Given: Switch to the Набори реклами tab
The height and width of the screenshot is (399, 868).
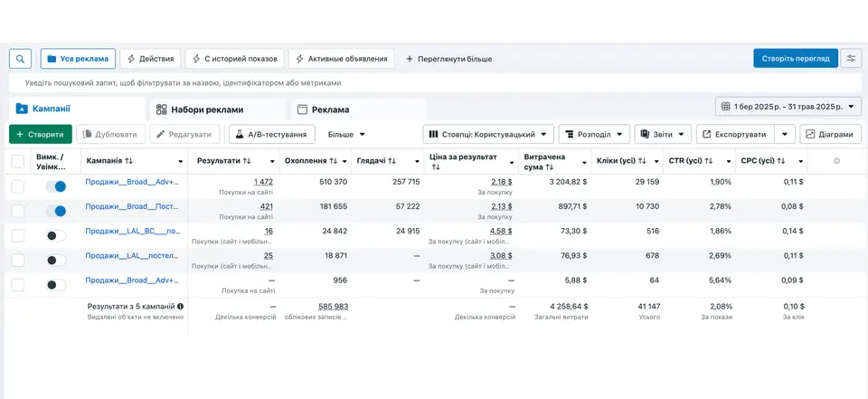Looking at the screenshot, I should [x=217, y=109].
